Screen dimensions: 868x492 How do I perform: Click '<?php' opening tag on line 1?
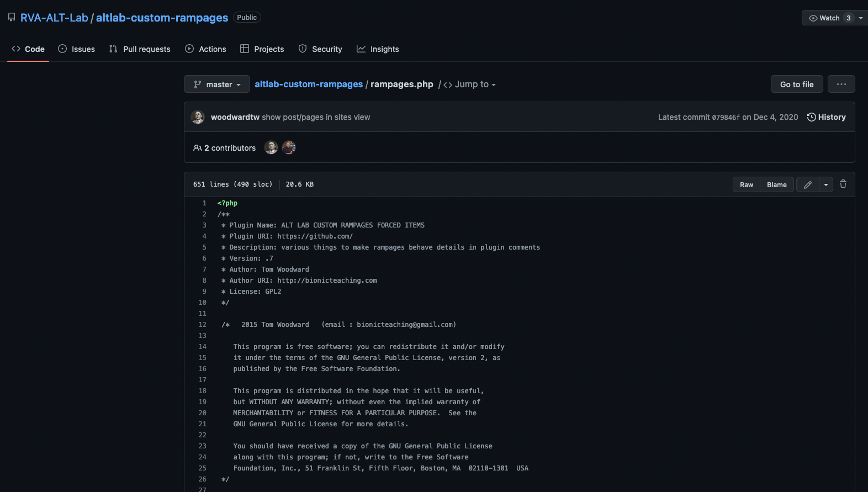[x=227, y=203]
